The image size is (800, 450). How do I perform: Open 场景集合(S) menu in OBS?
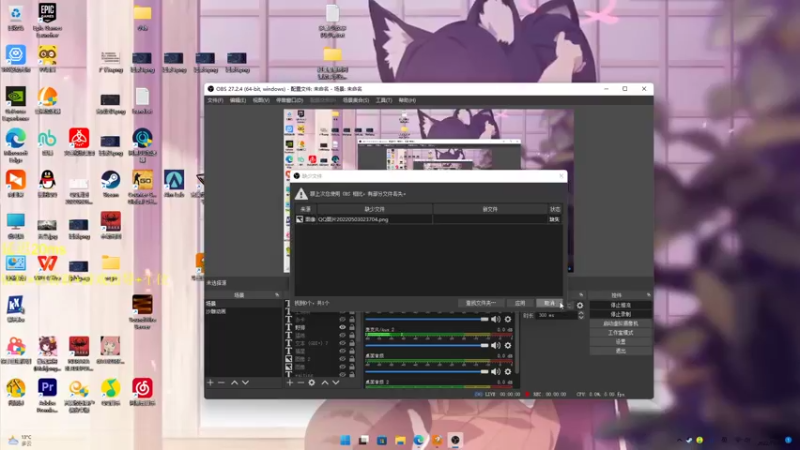coord(356,101)
